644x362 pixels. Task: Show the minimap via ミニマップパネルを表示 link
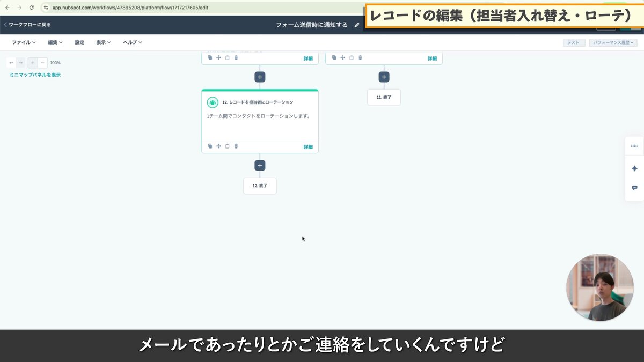(34, 75)
